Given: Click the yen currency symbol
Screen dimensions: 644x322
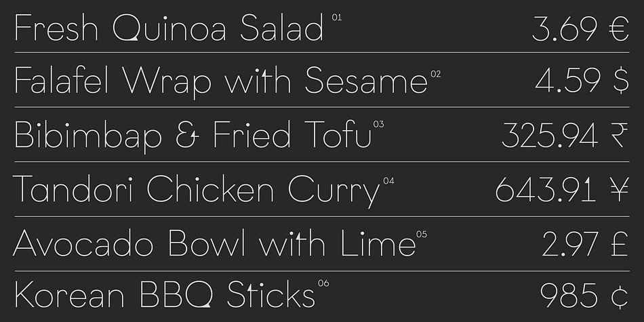Looking at the screenshot, I should pos(620,189).
